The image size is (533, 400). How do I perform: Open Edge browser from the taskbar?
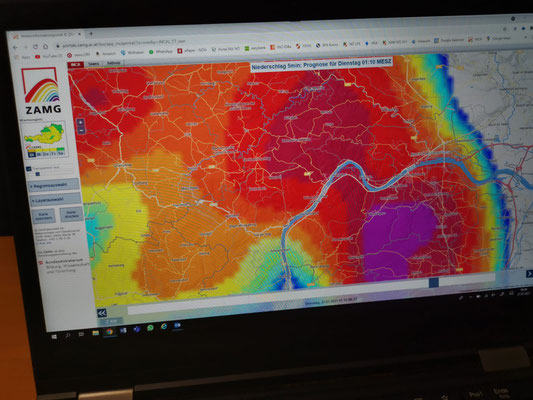(x=164, y=326)
